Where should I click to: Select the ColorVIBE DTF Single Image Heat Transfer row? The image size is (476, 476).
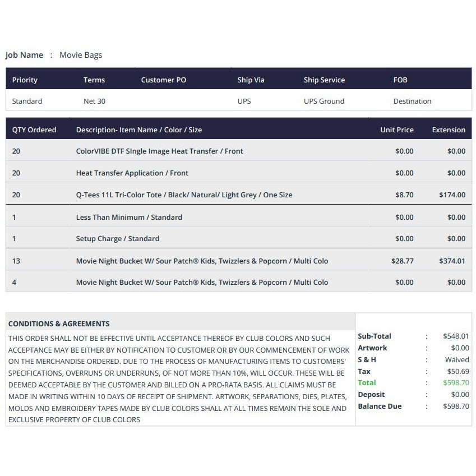[x=239, y=151]
